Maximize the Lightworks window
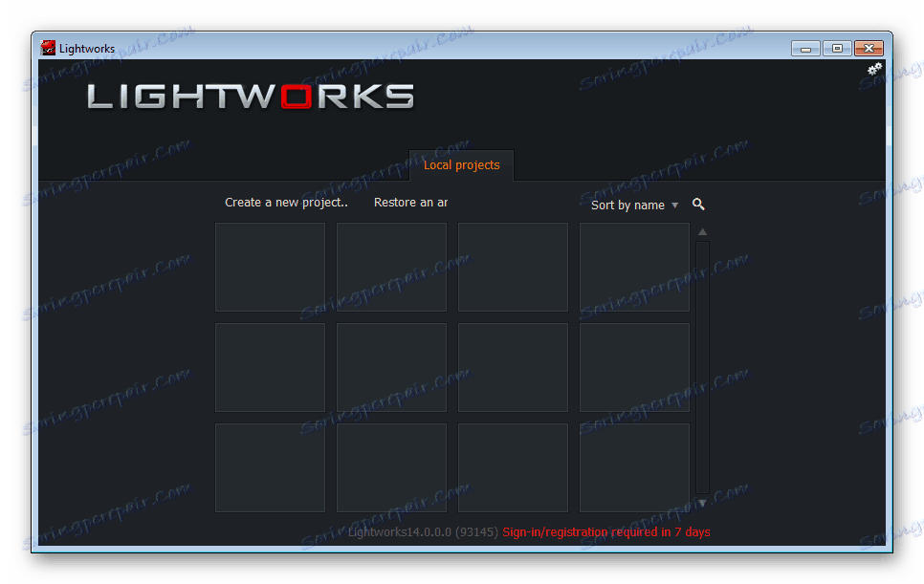The height and width of the screenshot is (584, 924). pyautogui.click(x=837, y=49)
